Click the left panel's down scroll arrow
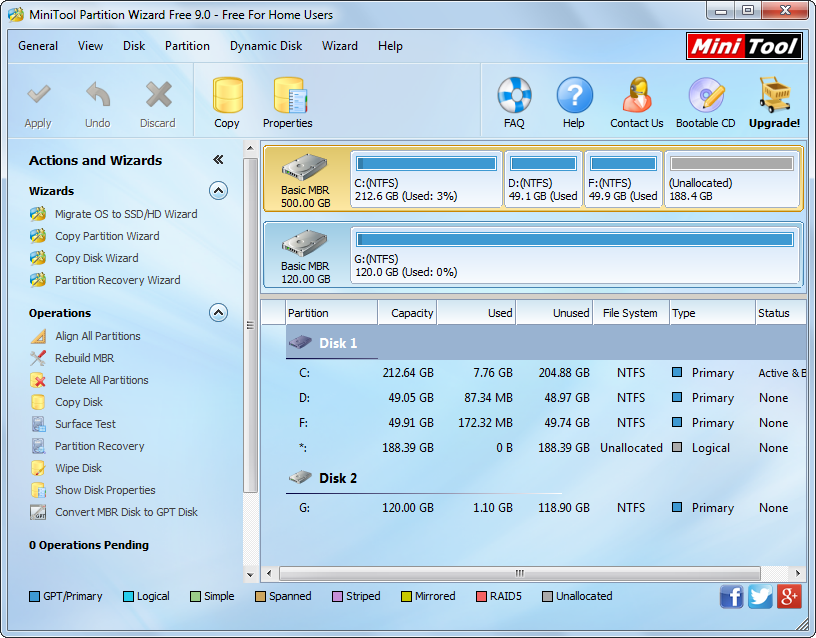The image size is (816, 638). click(250, 575)
